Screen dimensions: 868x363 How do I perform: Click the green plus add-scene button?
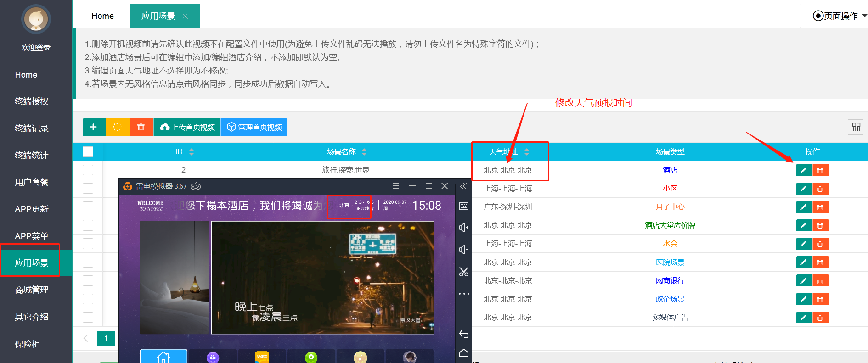click(x=93, y=127)
